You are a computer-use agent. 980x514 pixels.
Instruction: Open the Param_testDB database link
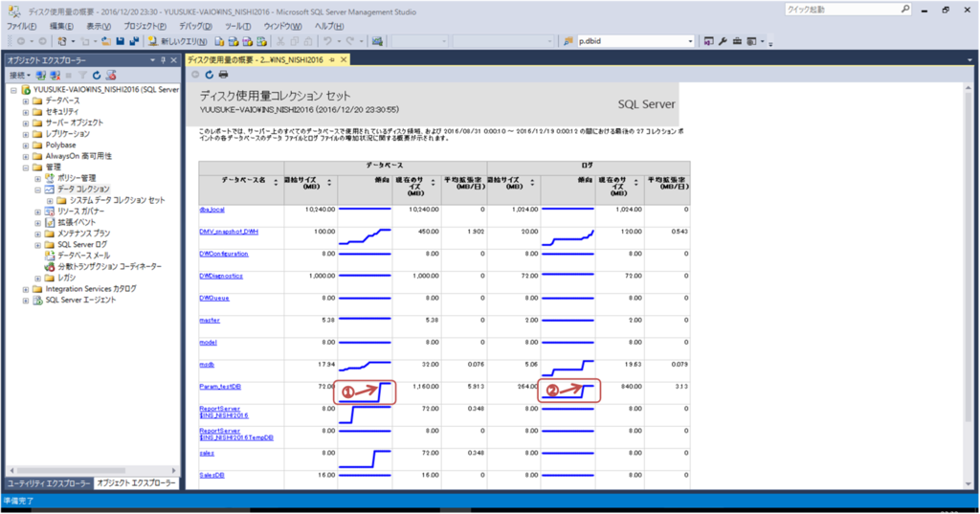220,387
